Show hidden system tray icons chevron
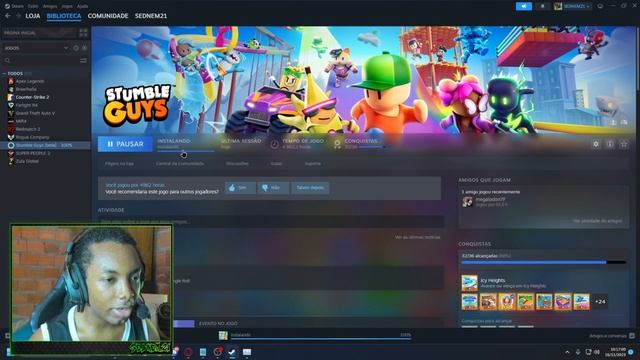 pos(567,352)
